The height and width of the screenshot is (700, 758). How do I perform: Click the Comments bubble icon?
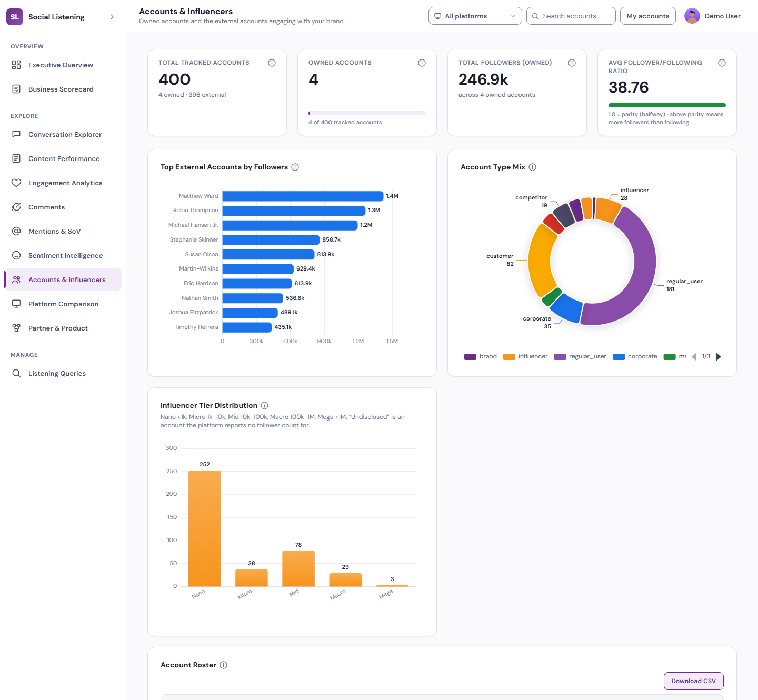[x=16, y=207]
